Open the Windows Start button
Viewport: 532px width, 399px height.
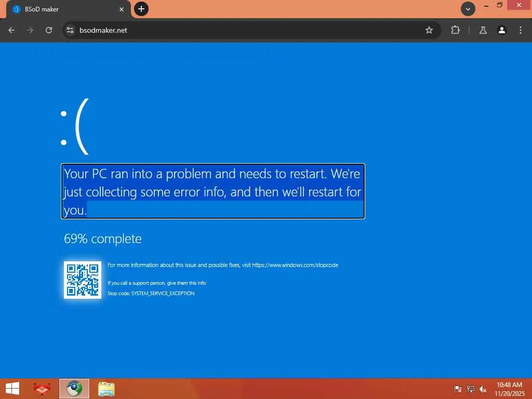pyautogui.click(x=12, y=389)
